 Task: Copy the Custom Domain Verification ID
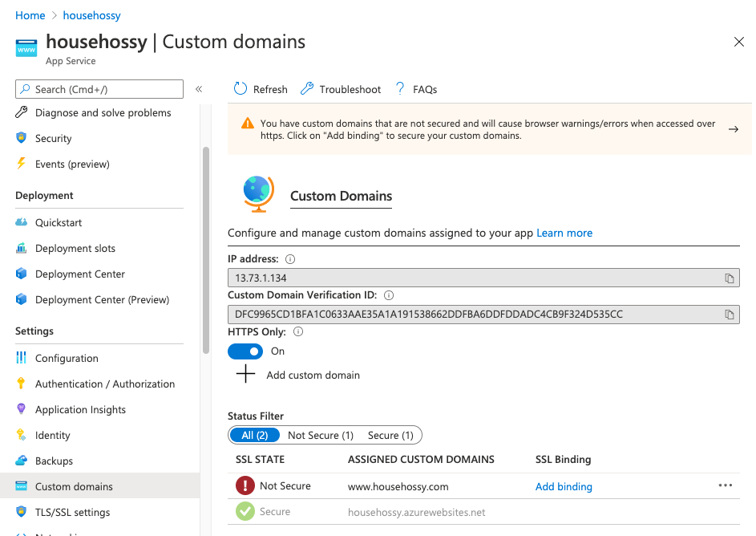pos(729,315)
